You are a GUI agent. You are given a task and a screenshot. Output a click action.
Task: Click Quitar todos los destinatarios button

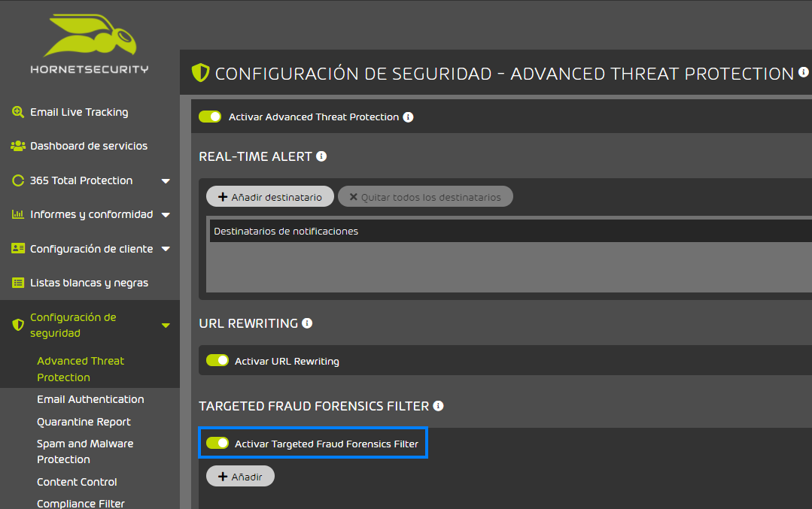click(x=425, y=196)
